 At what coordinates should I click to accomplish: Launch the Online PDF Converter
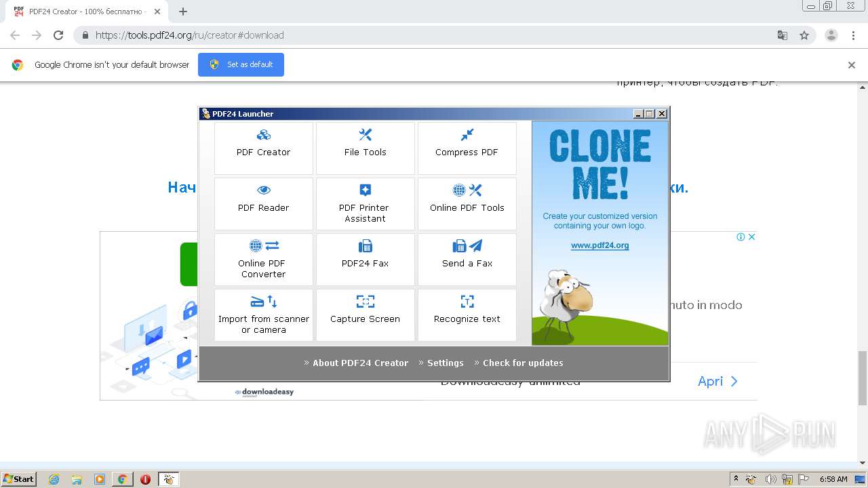click(264, 260)
